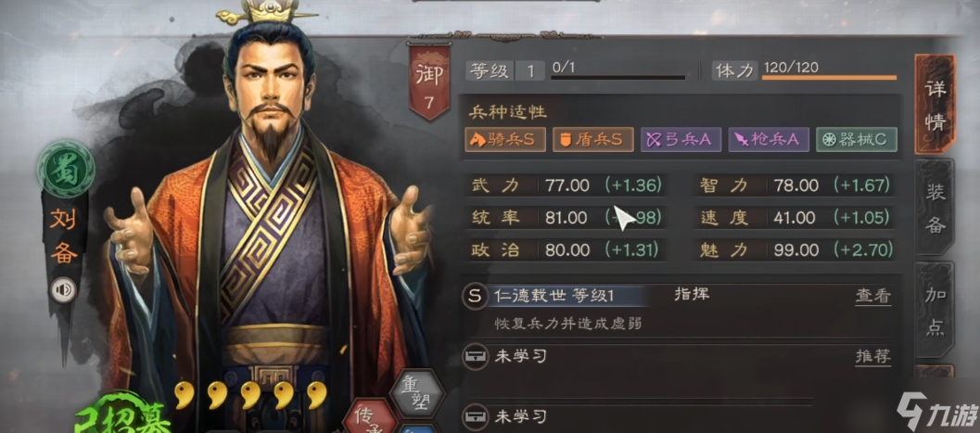This screenshot has height=433, width=980.
Task: Click 推荐 for recommended skills
Action: tap(873, 357)
